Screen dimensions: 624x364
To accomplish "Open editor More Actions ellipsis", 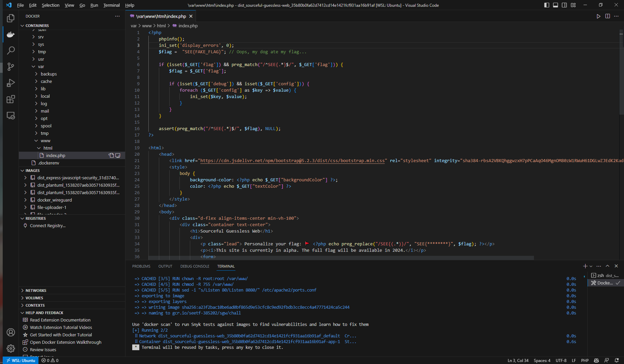I will click(616, 16).
